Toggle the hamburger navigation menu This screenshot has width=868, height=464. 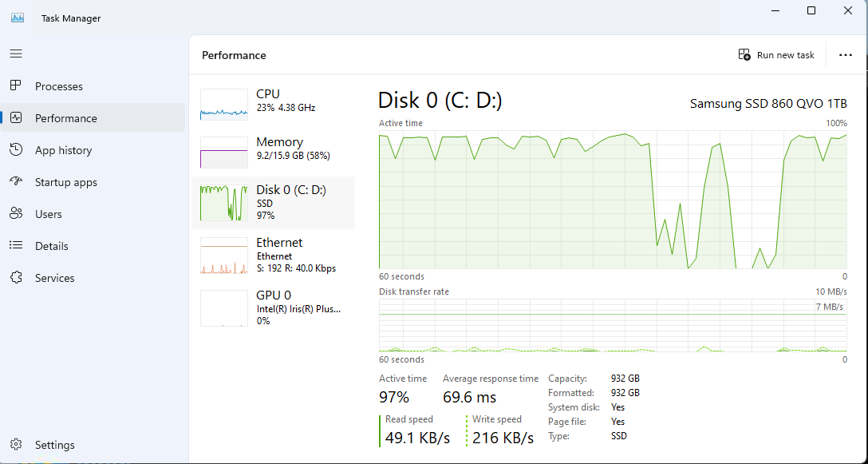(x=16, y=54)
